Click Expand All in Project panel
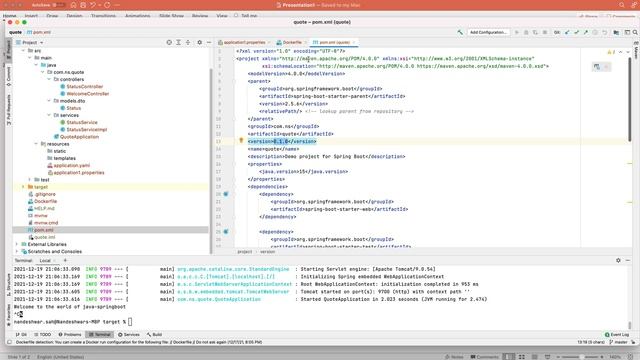Screen dimensions: 640x360 tap(178, 42)
